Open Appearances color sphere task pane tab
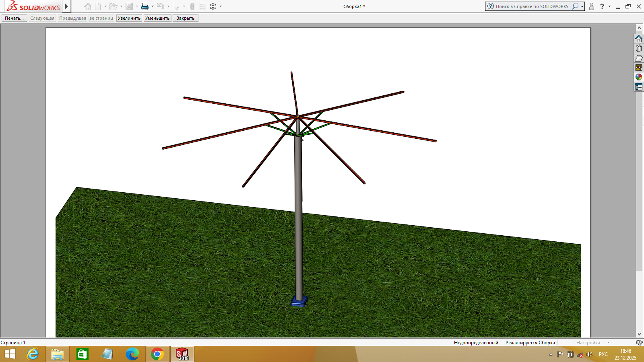The height and width of the screenshot is (362, 644). point(639,77)
